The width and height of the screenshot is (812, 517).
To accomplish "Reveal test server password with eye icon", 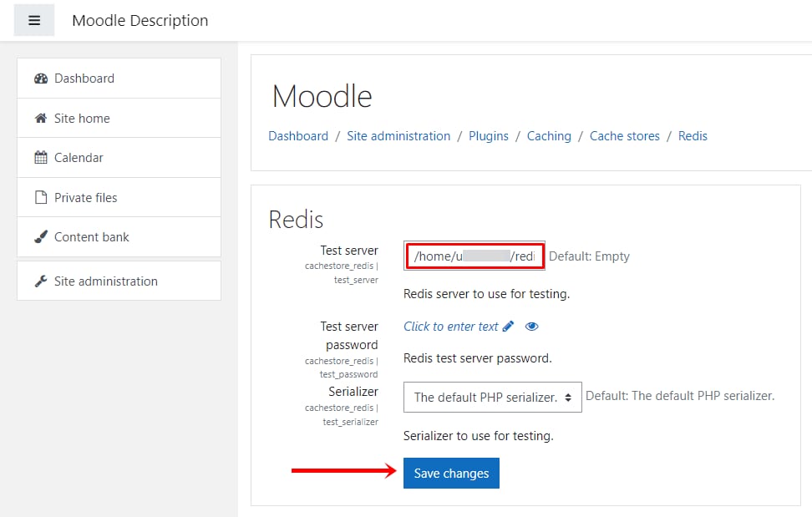I will point(532,327).
